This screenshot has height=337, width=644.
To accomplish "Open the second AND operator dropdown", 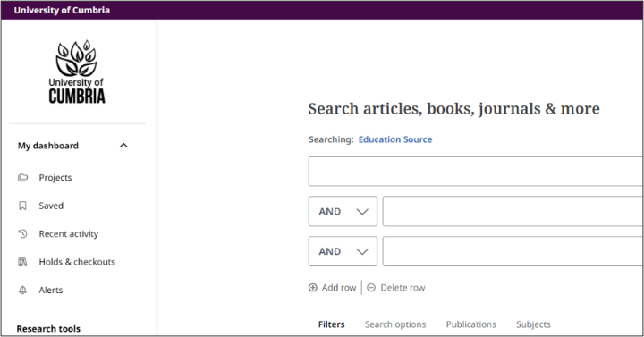I will 343,251.
